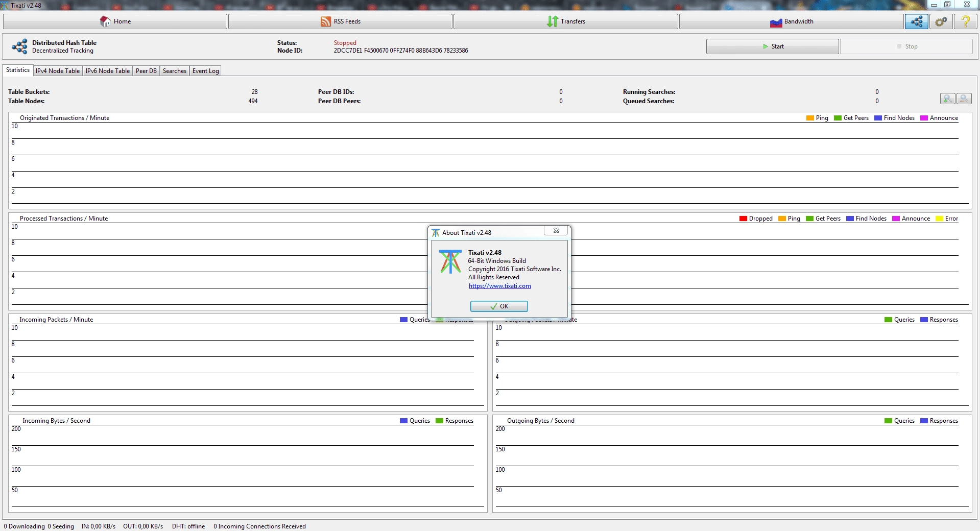
Task: Switch to the IPv6 Node Table tab
Action: pos(108,71)
